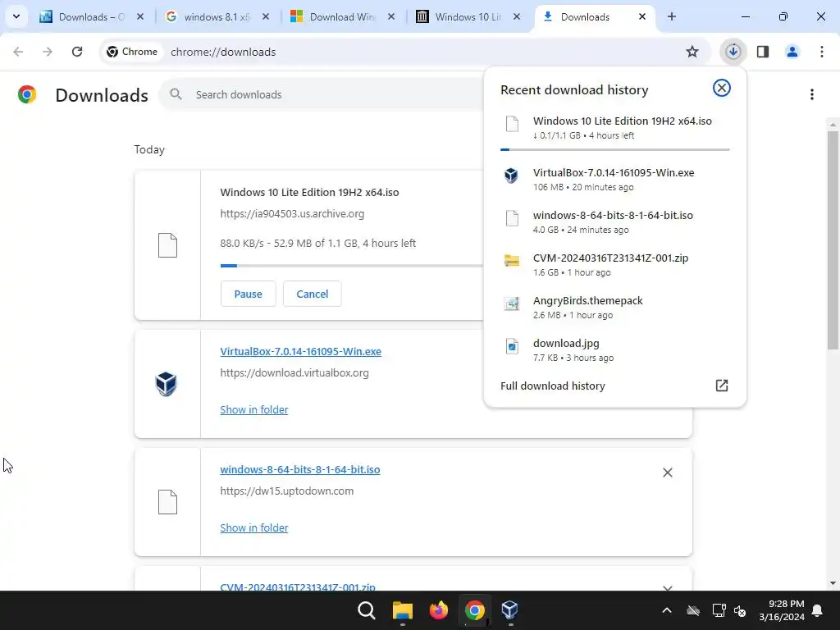
Task: Open CVM-20240316T231341Z-001.zip from popup
Action: point(614,265)
